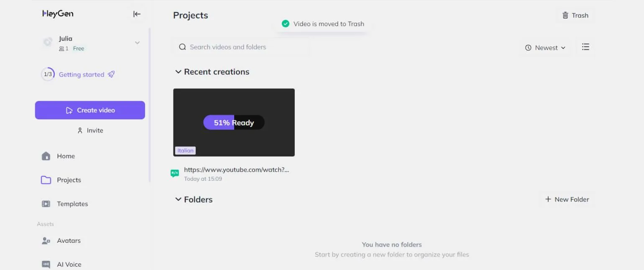644x270 pixels.
Task: Click the New Folder button
Action: click(x=567, y=199)
